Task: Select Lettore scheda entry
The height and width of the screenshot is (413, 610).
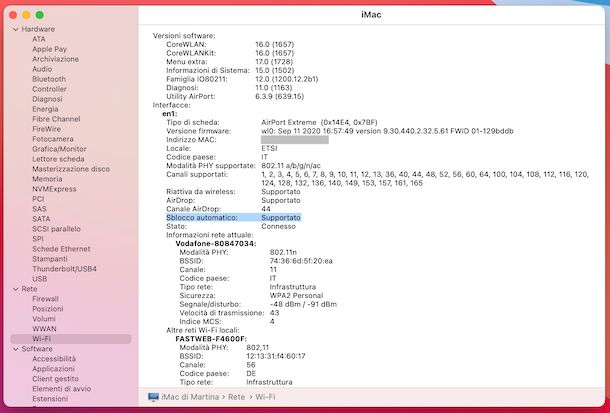Action: pos(58,159)
